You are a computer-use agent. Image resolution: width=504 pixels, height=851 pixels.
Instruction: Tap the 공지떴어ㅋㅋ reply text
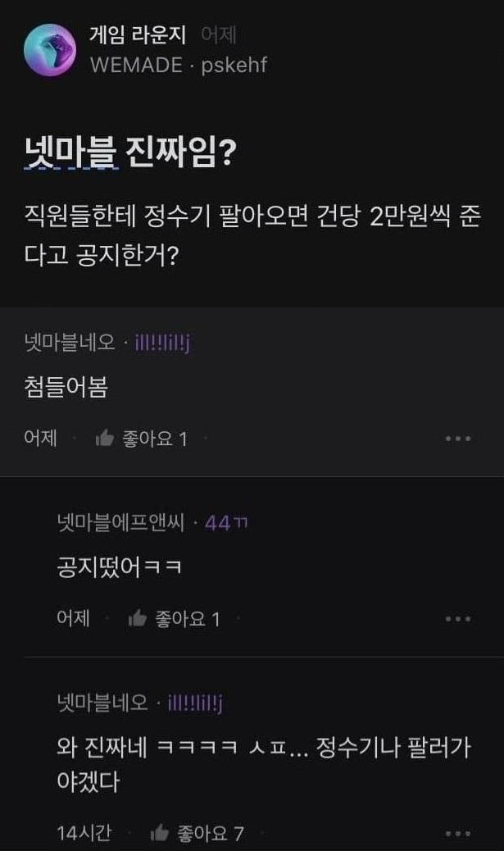(120, 567)
